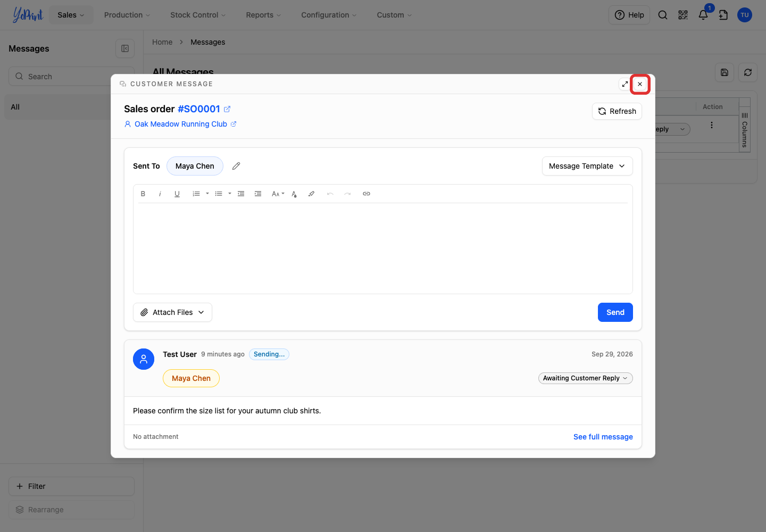Insert a bulleted list in the editor
The height and width of the screenshot is (532, 766).
coord(219,194)
